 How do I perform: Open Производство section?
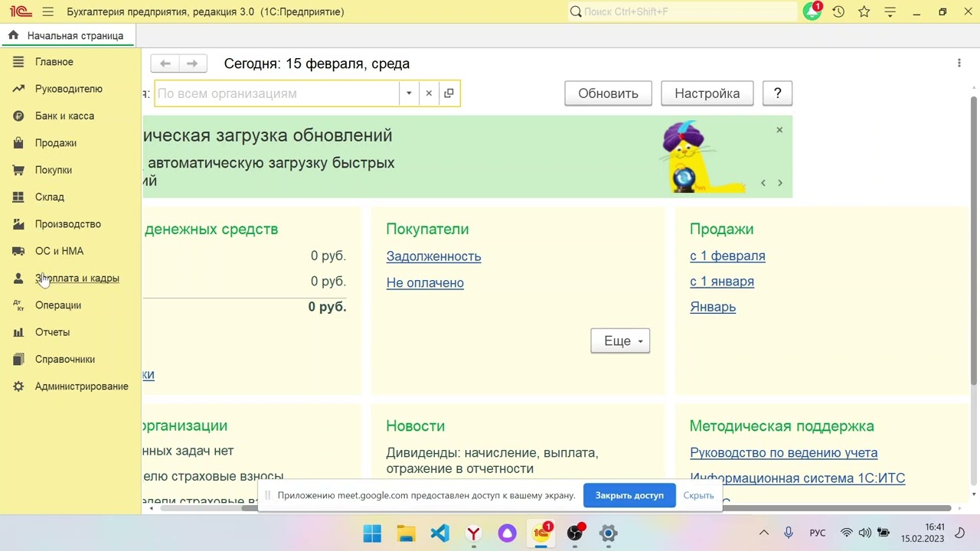68,224
